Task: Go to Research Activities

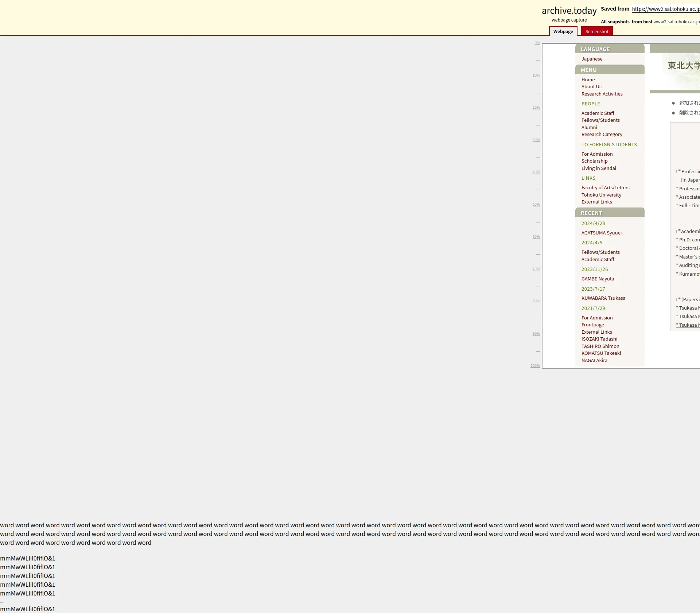Action: [x=602, y=94]
